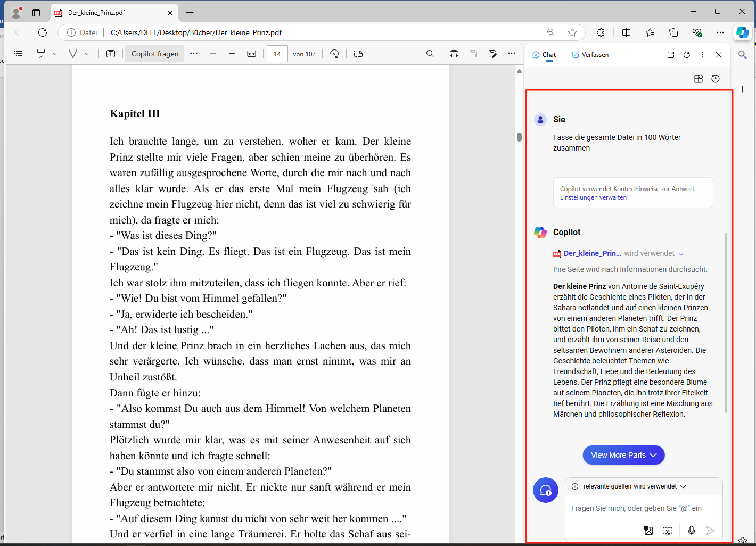Screen dimensions: 756x546
Task: Click the microphone icon in chat box
Action: point(691,530)
